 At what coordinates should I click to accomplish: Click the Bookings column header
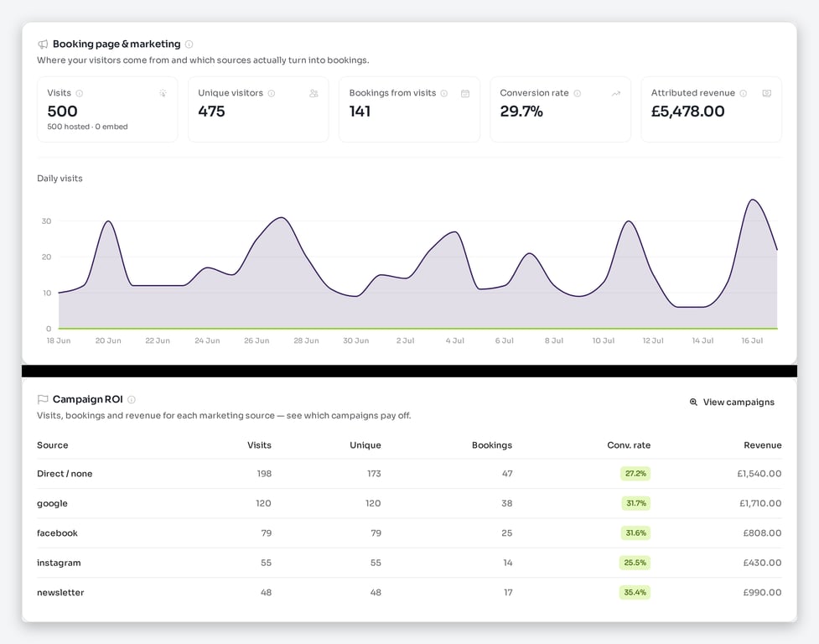coord(491,445)
